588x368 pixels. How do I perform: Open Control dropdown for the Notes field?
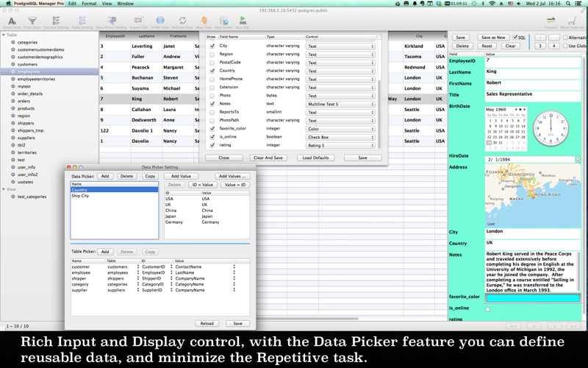tap(340, 104)
